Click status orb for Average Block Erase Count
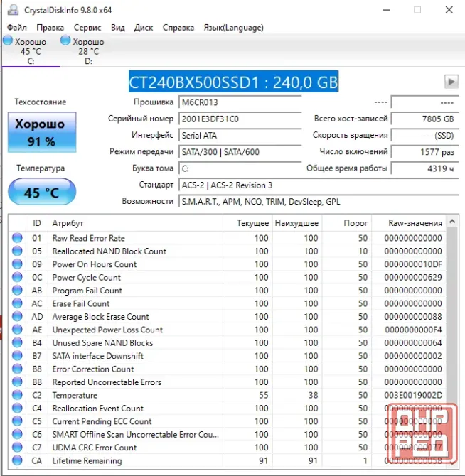465x476 pixels. [x=17, y=316]
